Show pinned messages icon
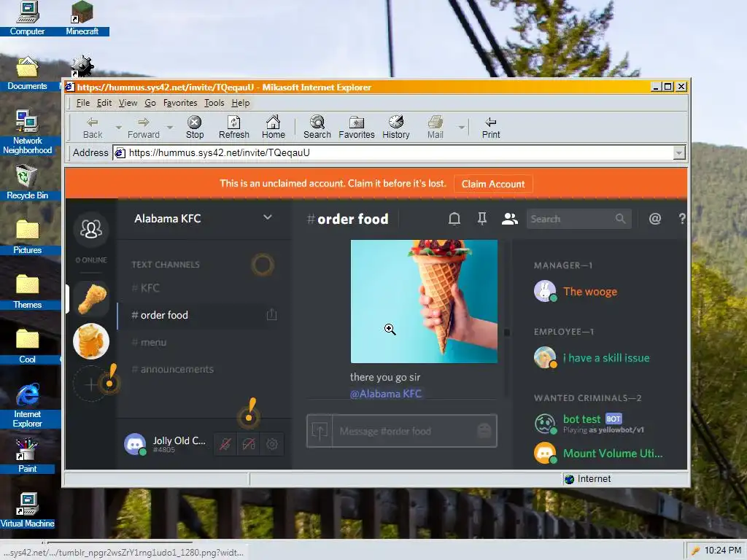 481,219
